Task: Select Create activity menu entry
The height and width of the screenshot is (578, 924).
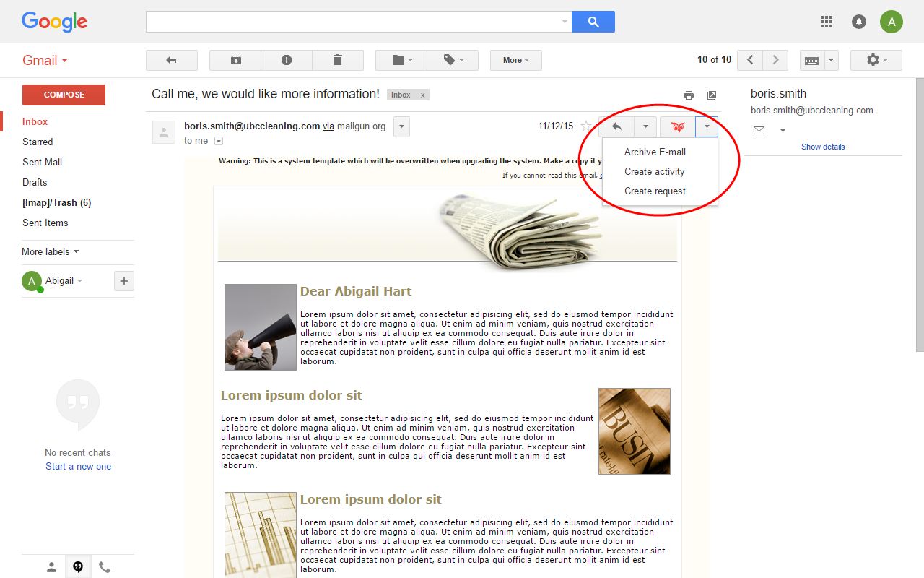Action: (655, 171)
